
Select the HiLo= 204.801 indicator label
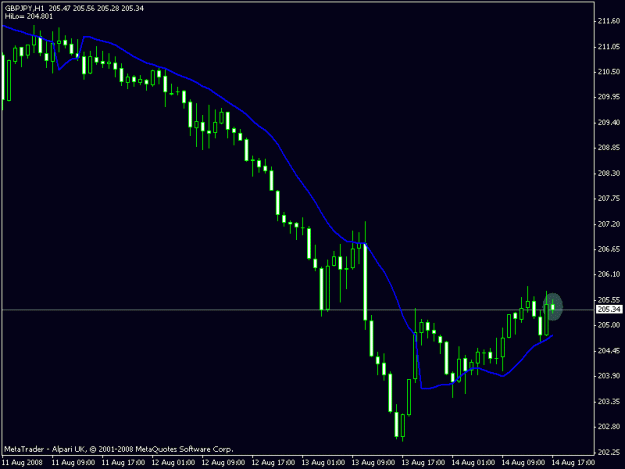tap(29, 17)
